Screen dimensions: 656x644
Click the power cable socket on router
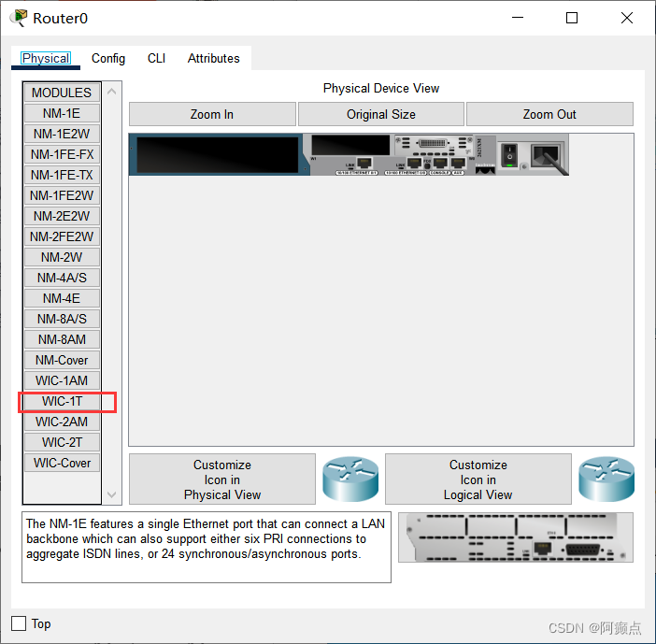pos(546,156)
